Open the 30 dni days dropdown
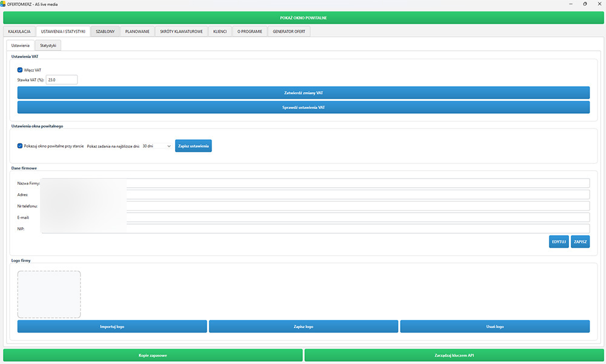 tap(157, 146)
